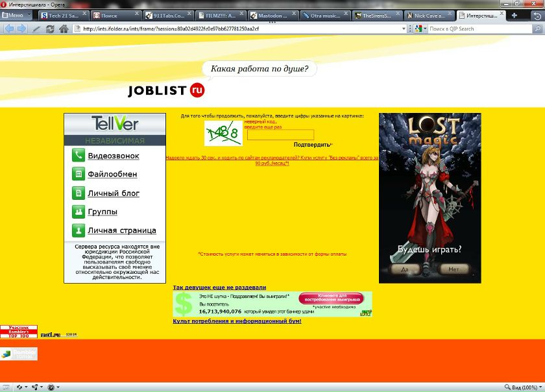The width and height of the screenshot is (545, 392).
Task: Open the zoom Вид (100%) dropdown
Action: pos(524,387)
